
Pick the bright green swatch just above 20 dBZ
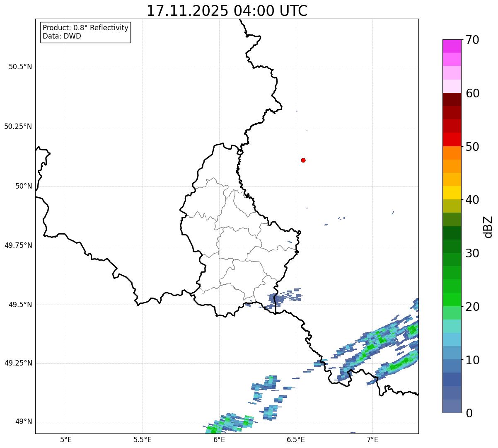pos(452,299)
